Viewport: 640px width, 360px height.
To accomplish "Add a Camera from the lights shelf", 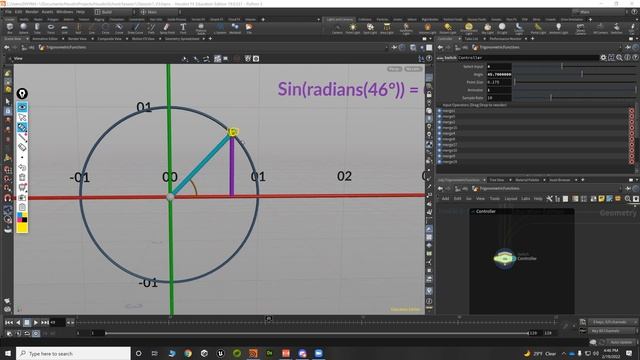I will click(337, 29).
